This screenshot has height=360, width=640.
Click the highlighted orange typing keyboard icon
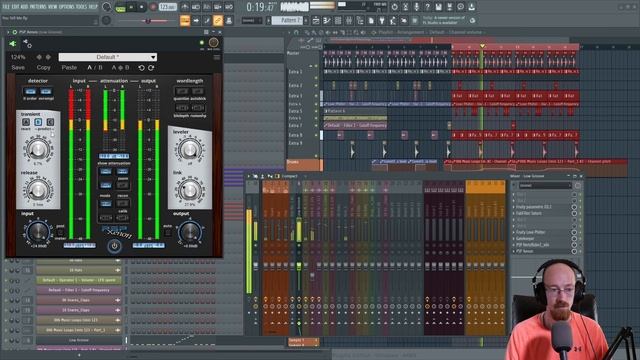(185, 20)
